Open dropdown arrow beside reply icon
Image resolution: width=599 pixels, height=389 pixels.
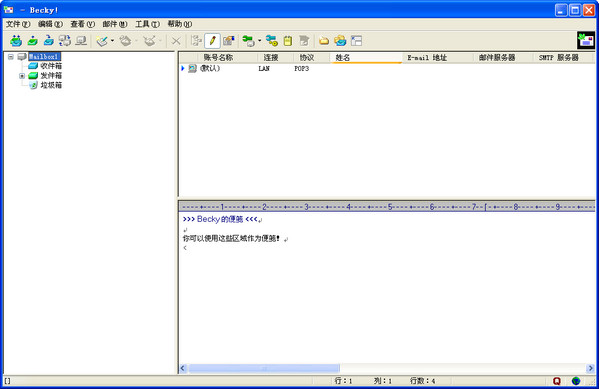pos(136,41)
